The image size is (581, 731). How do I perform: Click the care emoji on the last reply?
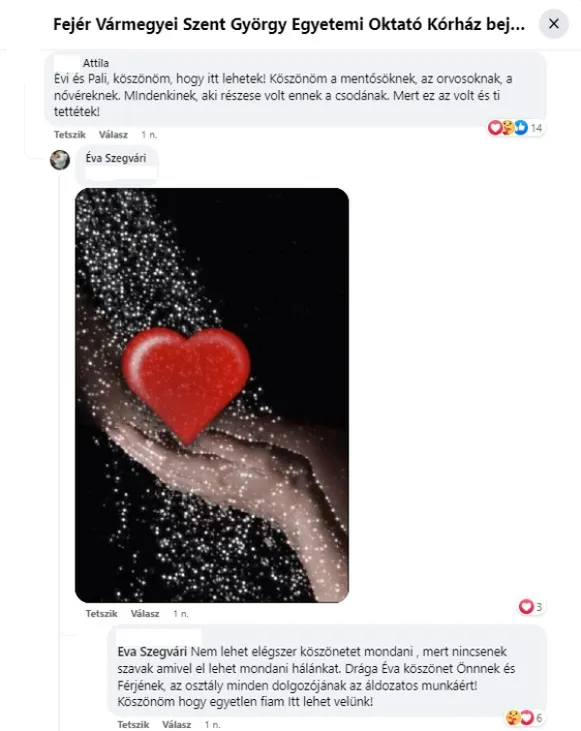coord(513,718)
